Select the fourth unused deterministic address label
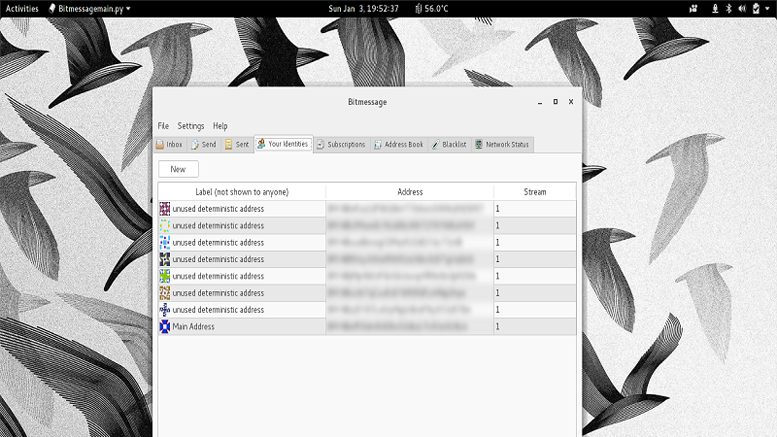This screenshot has height=437, width=777. coord(218,259)
